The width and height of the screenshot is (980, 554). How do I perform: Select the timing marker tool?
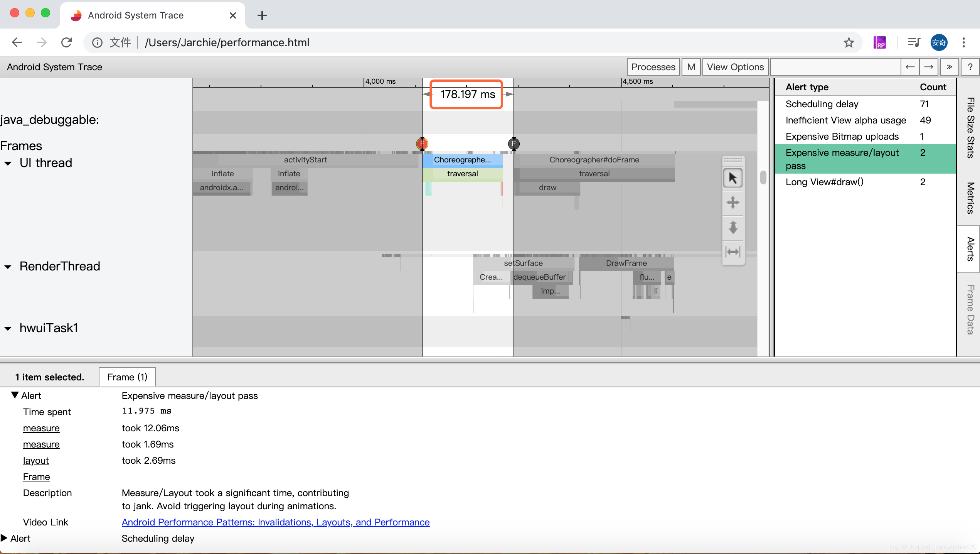732,252
